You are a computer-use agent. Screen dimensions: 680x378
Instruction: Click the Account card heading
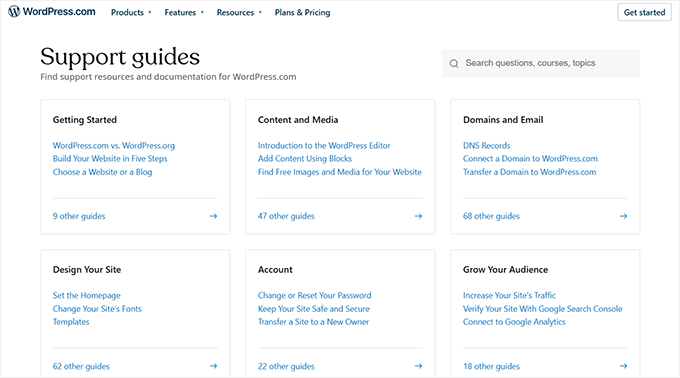pos(275,270)
